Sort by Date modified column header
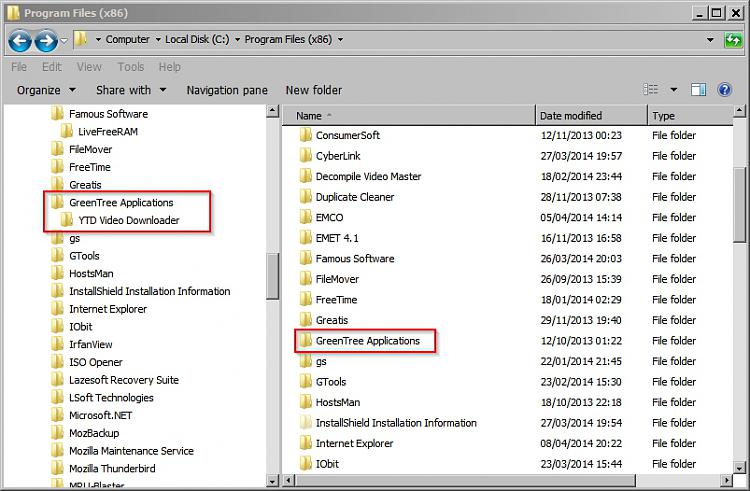 591,116
